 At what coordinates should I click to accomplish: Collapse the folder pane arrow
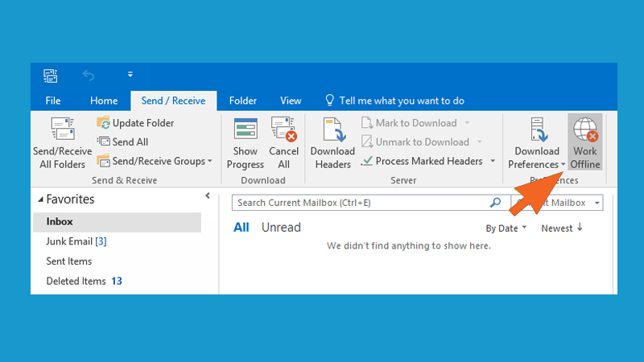(x=208, y=195)
